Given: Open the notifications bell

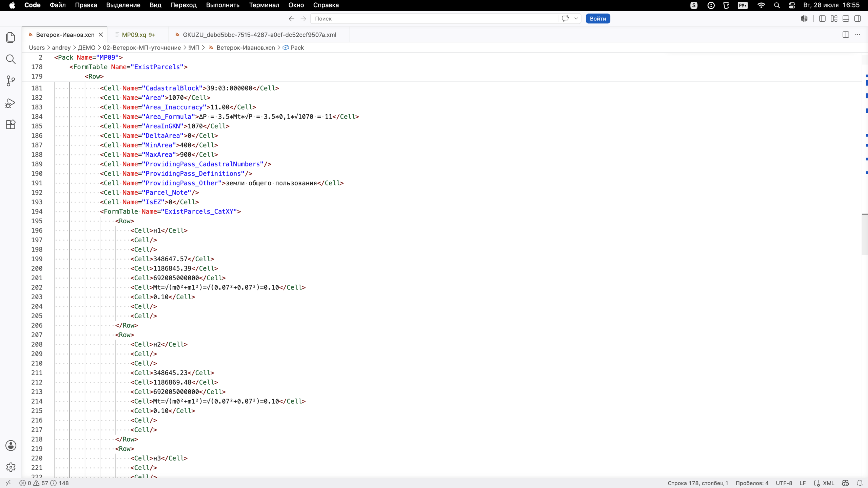Looking at the screenshot, I should tap(860, 483).
